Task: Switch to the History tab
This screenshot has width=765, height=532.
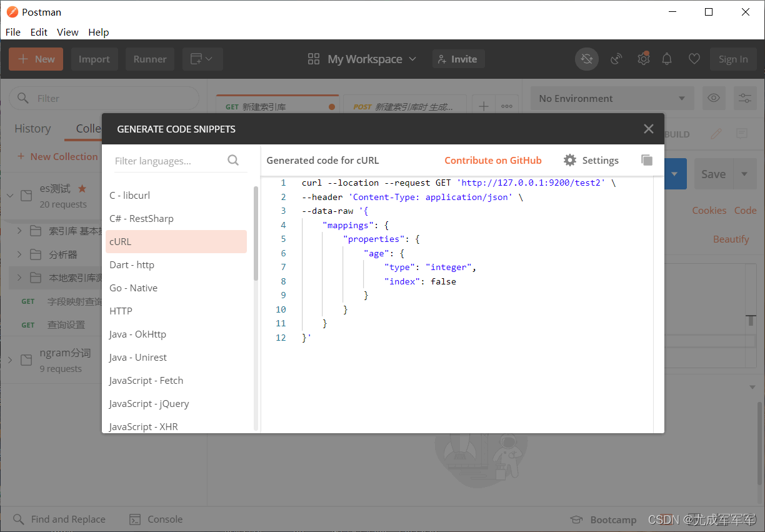Action: [32, 128]
